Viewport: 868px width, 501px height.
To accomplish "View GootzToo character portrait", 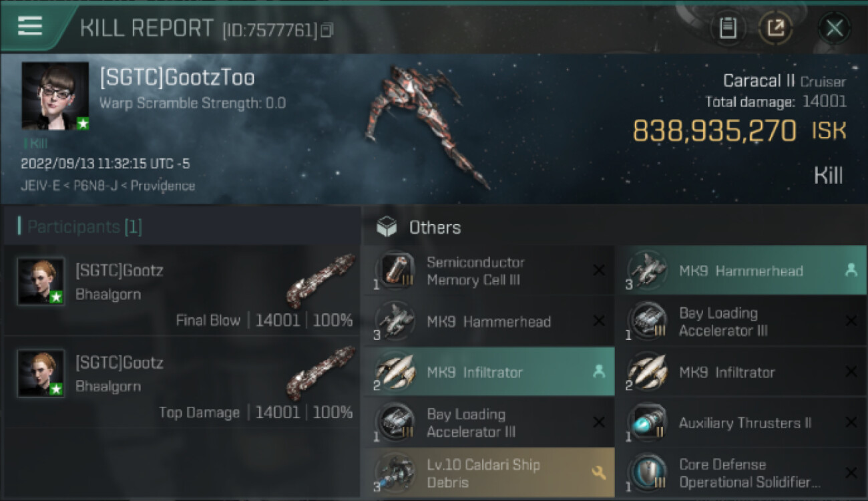I will pos(55,96).
